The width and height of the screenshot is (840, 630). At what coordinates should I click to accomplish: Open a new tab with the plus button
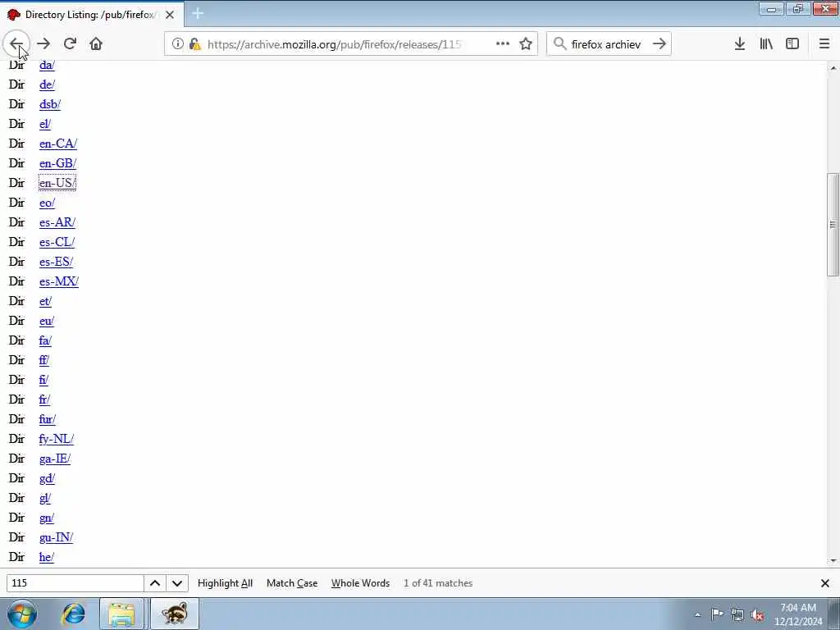198,14
